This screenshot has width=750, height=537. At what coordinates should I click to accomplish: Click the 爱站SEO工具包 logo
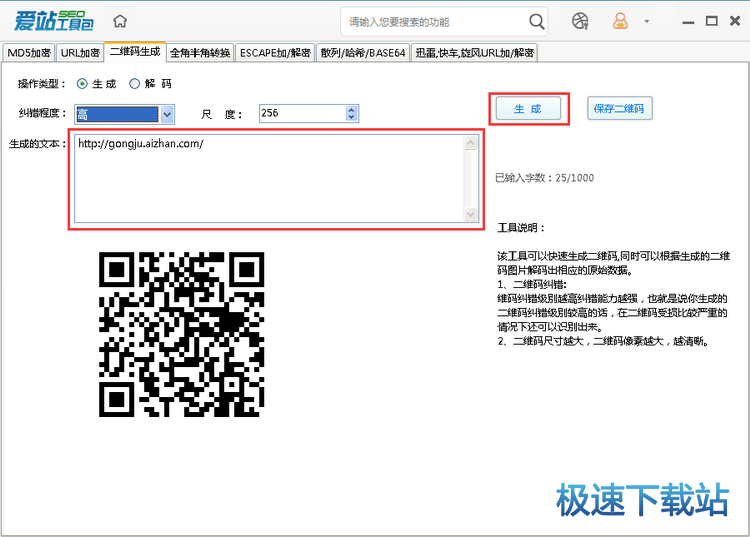pos(54,21)
